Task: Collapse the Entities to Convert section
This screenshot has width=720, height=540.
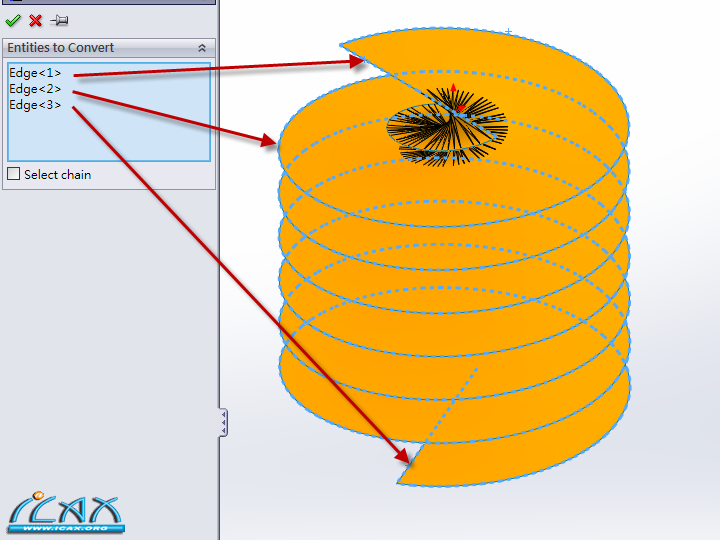Action: tap(202, 48)
